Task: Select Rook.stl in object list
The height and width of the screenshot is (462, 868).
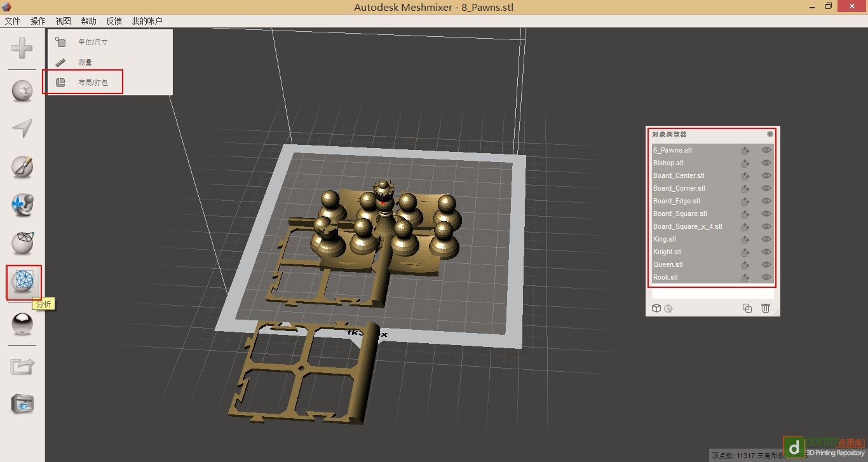Action: pos(712,277)
